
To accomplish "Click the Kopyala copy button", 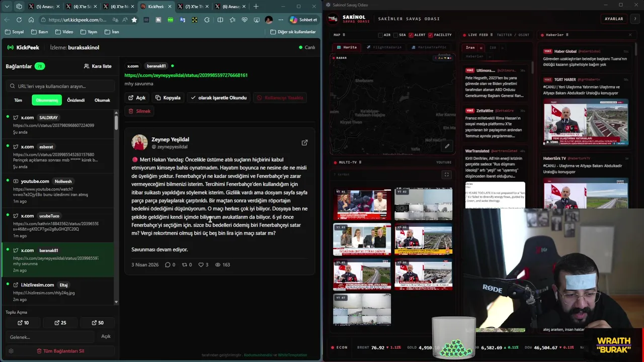I will [x=168, y=98].
